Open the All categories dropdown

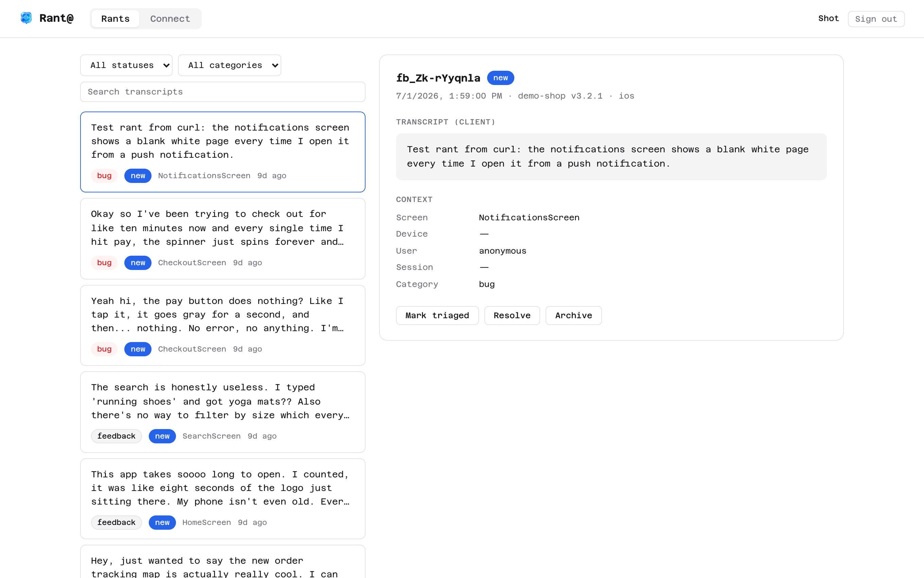point(230,65)
